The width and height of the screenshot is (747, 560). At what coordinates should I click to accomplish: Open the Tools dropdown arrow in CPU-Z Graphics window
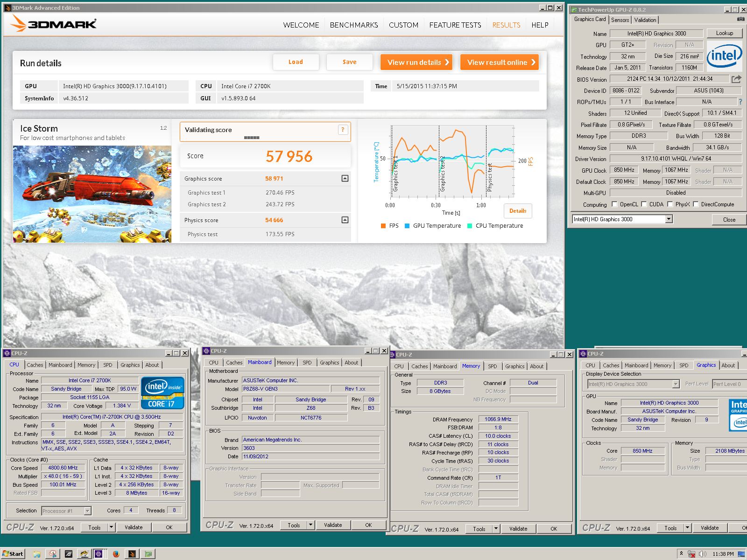[x=687, y=528]
